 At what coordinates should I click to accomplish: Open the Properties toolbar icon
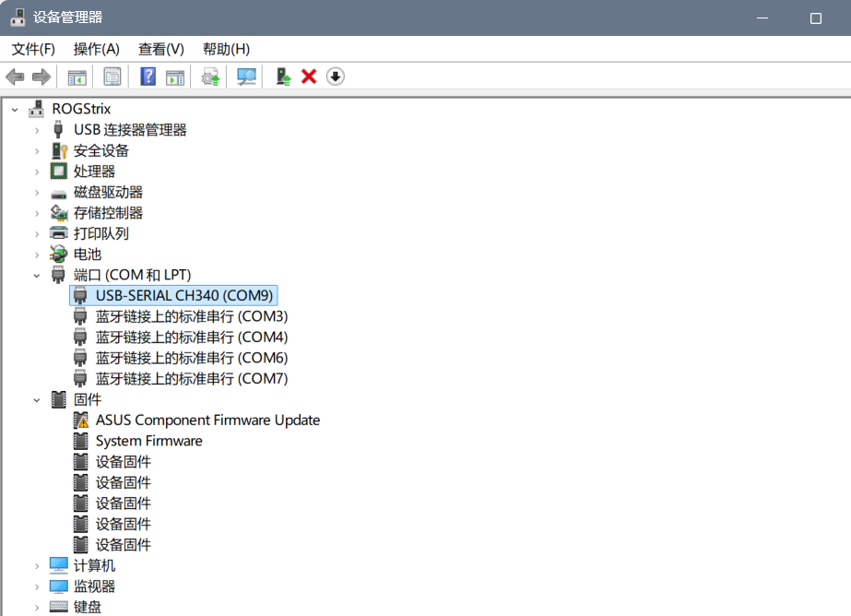112,77
